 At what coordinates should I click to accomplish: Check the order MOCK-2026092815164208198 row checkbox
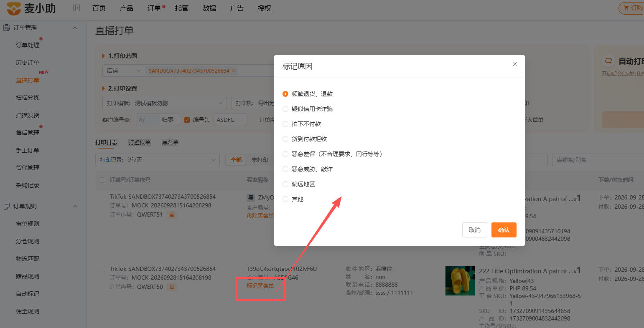(102, 269)
